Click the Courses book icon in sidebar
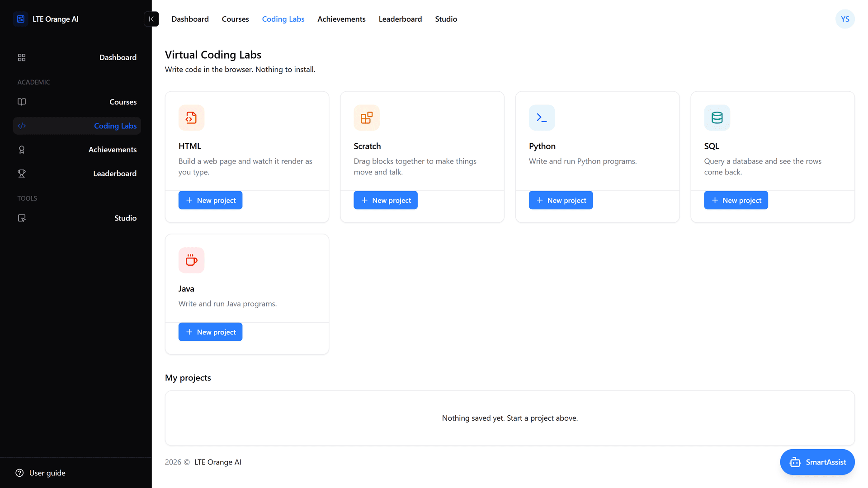This screenshot has height=488, width=868. [x=22, y=102]
